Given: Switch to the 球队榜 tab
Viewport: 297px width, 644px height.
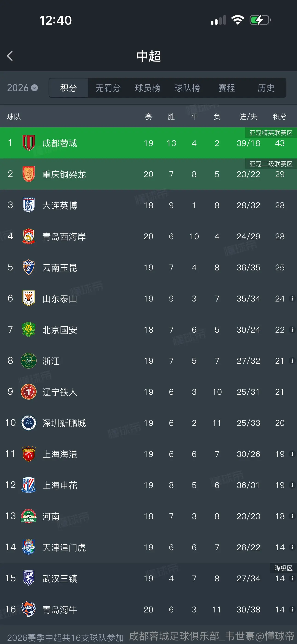Looking at the screenshot, I should click(x=187, y=88).
